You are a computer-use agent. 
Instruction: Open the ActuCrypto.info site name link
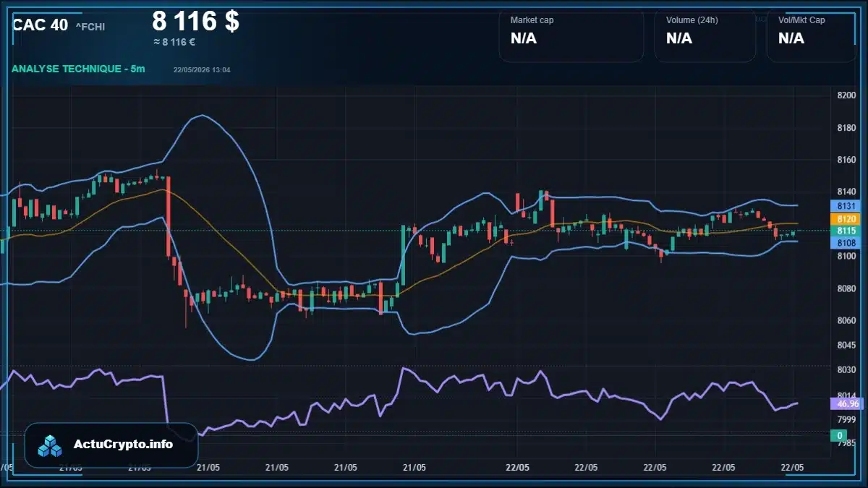point(124,445)
